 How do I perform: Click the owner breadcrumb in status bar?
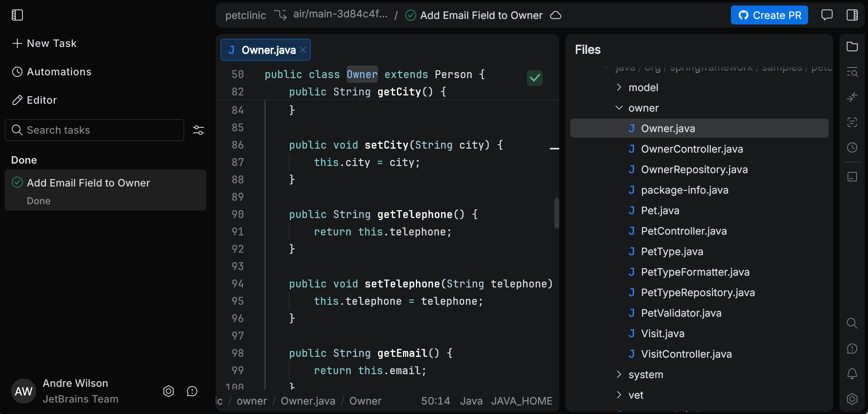pyautogui.click(x=252, y=401)
